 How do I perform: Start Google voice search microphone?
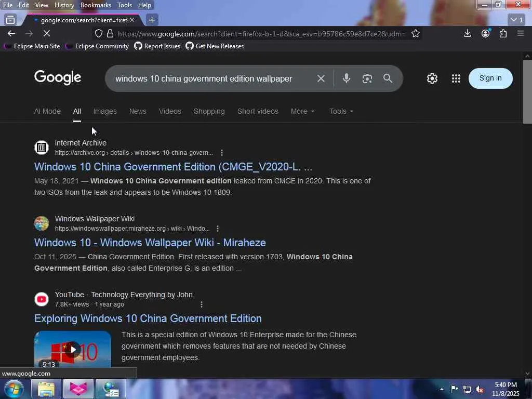click(346, 78)
